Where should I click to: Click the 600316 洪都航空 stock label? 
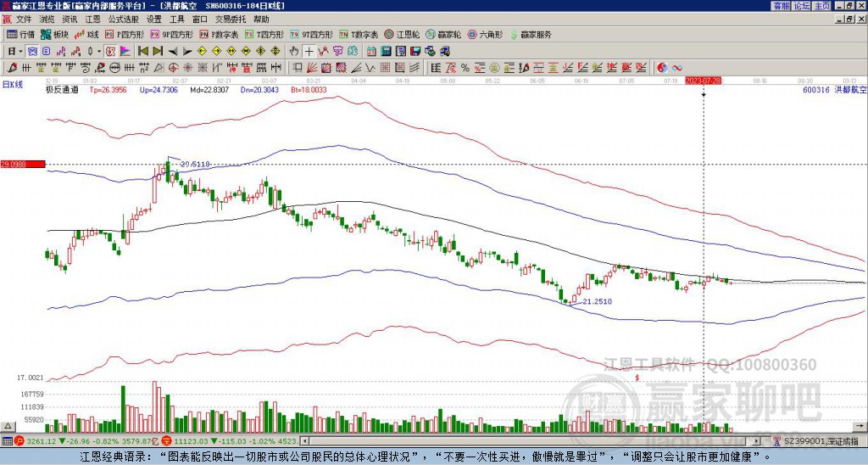point(834,89)
